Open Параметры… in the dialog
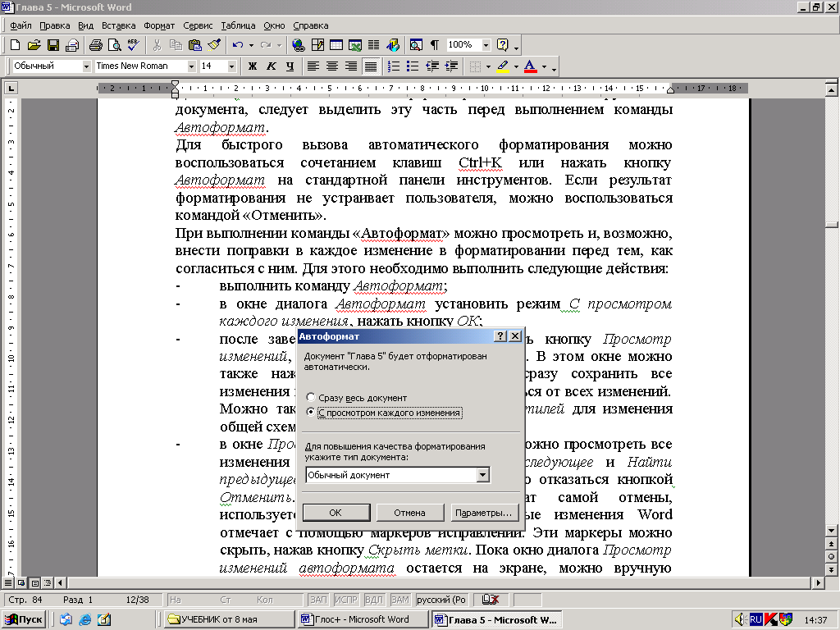Image resolution: width=840 pixels, height=630 pixels. pyautogui.click(x=483, y=513)
